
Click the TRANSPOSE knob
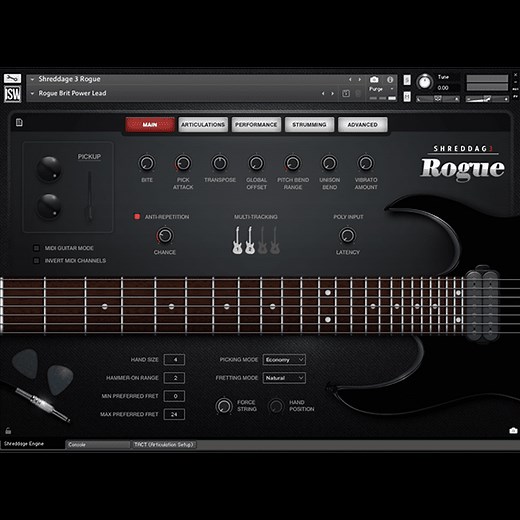pos(220,163)
